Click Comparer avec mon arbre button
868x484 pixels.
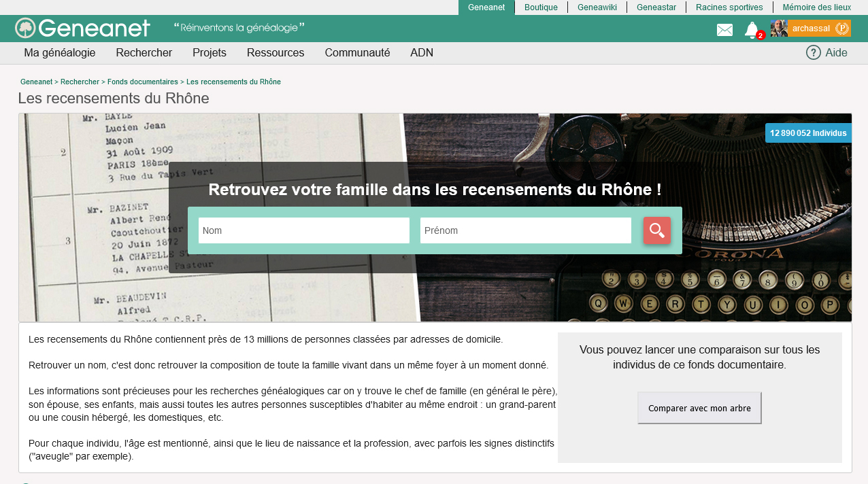[699, 408]
